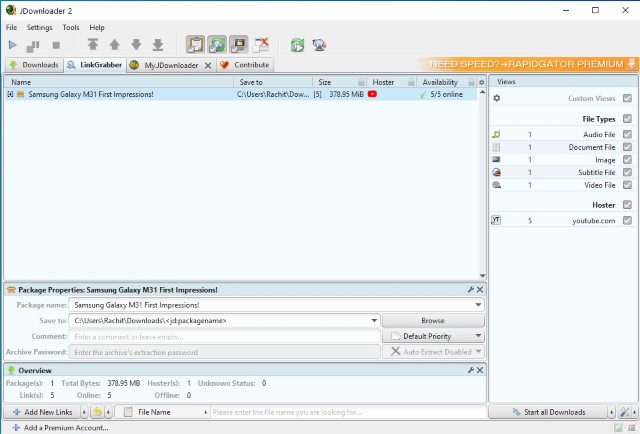Open the File menu
640x434 pixels.
pos(11,27)
